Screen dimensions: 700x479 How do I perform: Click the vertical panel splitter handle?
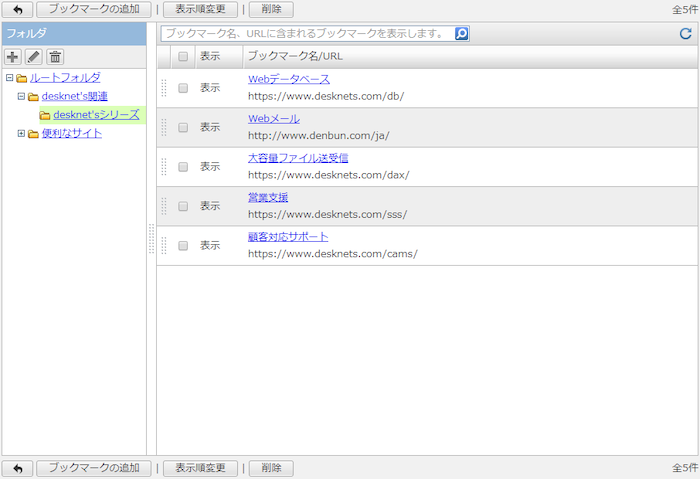click(x=151, y=239)
